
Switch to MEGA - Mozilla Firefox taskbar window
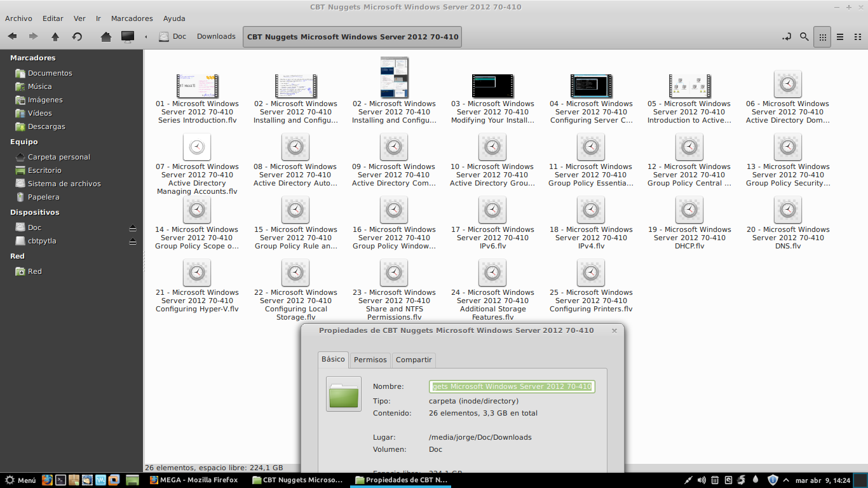tap(194, 480)
